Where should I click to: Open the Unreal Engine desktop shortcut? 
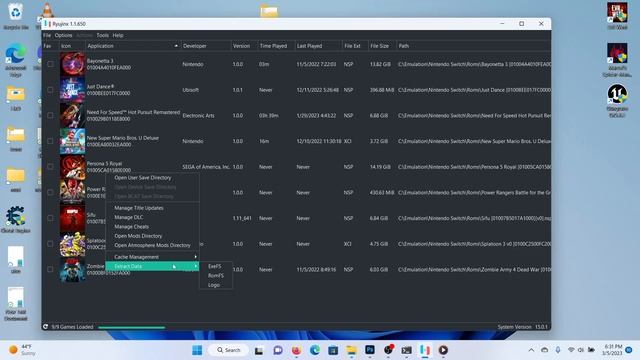pyautogui.click(x=617, y=100)
